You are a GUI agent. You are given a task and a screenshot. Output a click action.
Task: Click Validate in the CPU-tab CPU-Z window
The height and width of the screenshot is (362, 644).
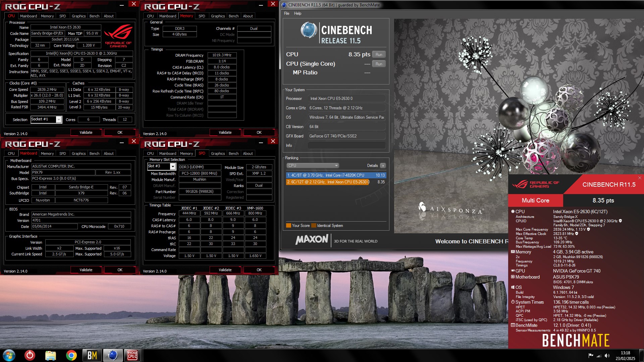86,132
